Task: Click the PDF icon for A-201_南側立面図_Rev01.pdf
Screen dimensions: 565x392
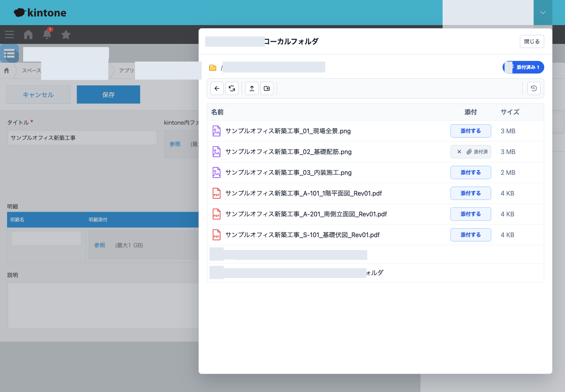Action: tap(217, 214)
